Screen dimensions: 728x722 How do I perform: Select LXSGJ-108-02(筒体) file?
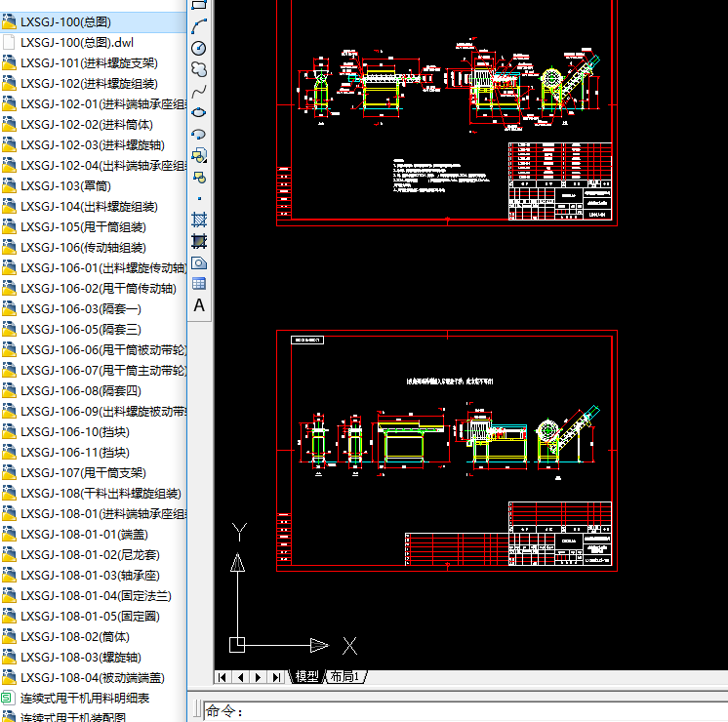pyautogui.click(x=75, y=636)
